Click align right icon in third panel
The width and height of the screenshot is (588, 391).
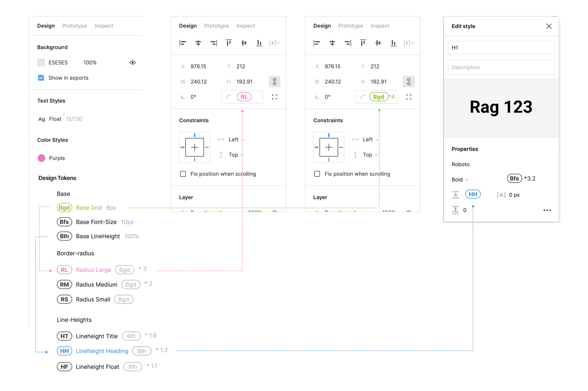coord(348,43)
